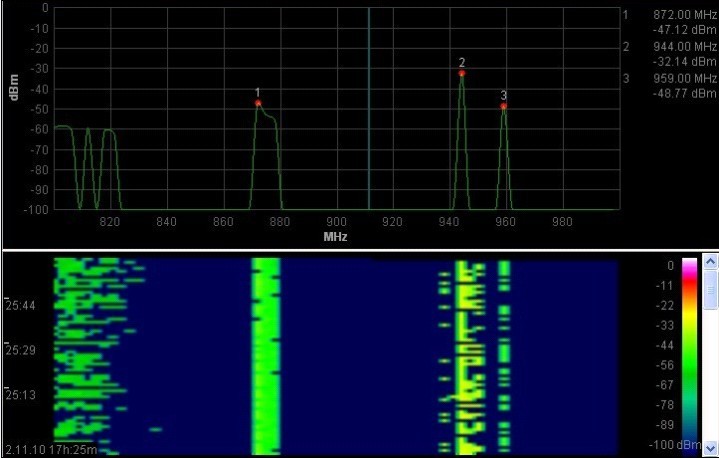
Task: Click the wide signal band in waterfall near 875 MHz
Action: (265, 356)
